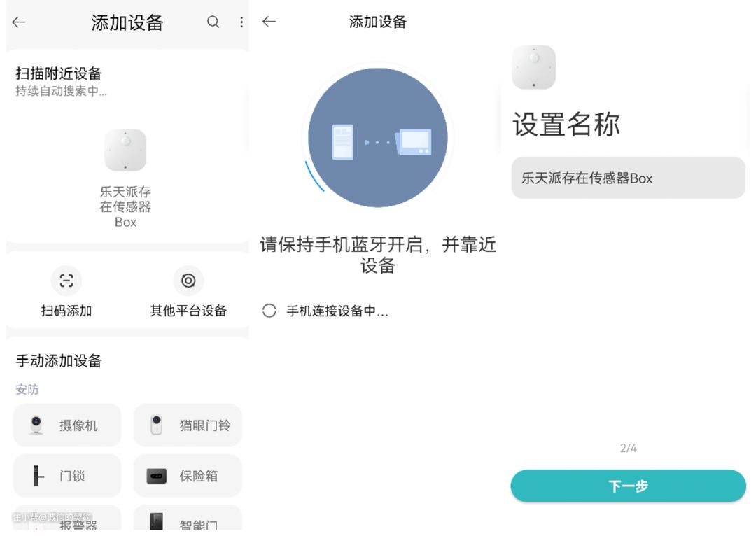The width and height of the screenshot is (756, 536).
Task: Tap the 手机连接设备中 loading spinner
Action: tap(269, 311)
